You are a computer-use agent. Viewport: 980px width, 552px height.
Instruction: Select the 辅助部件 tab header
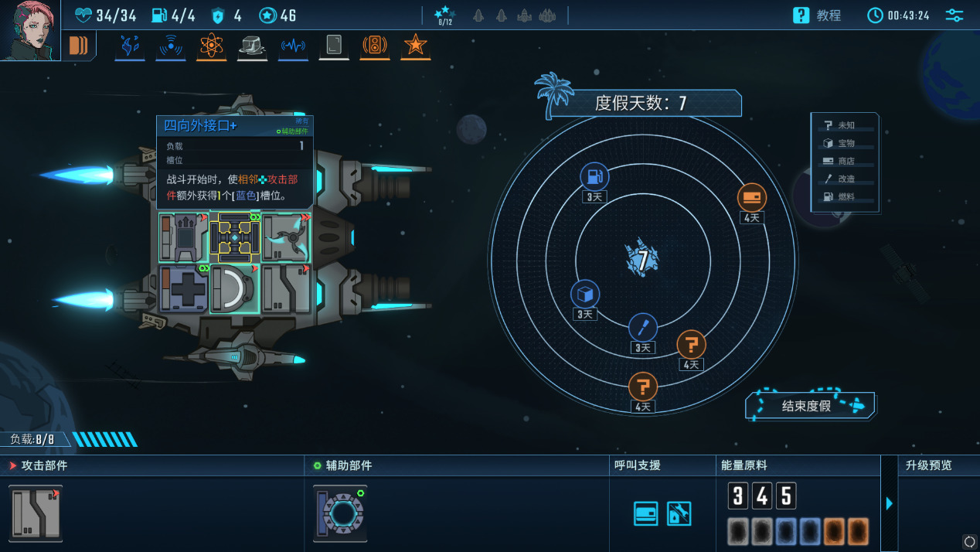point(342,465)
